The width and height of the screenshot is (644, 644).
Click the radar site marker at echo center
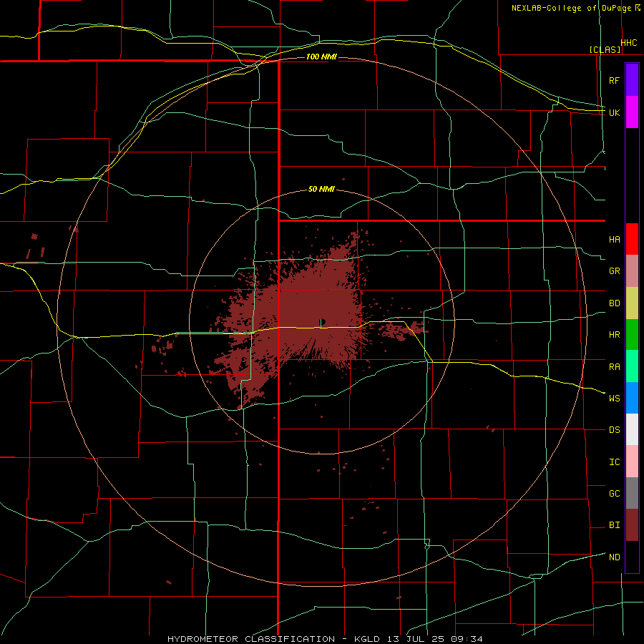(323, 321)
